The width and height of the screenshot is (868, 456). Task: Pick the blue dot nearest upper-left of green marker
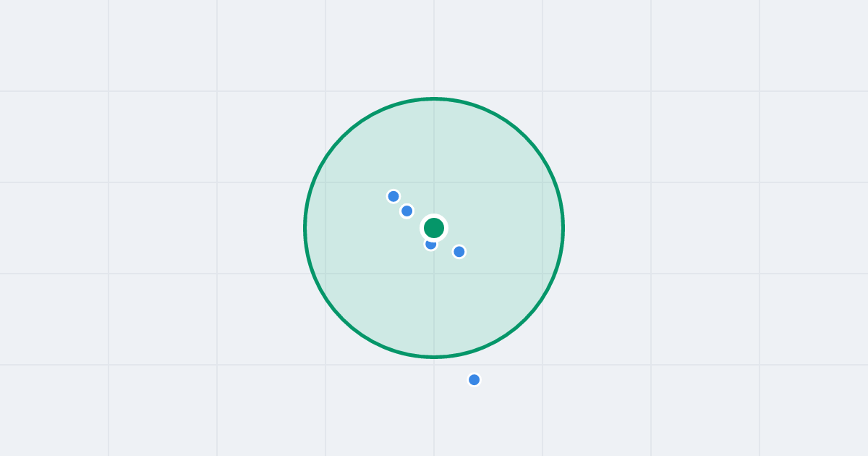[407, 211]
